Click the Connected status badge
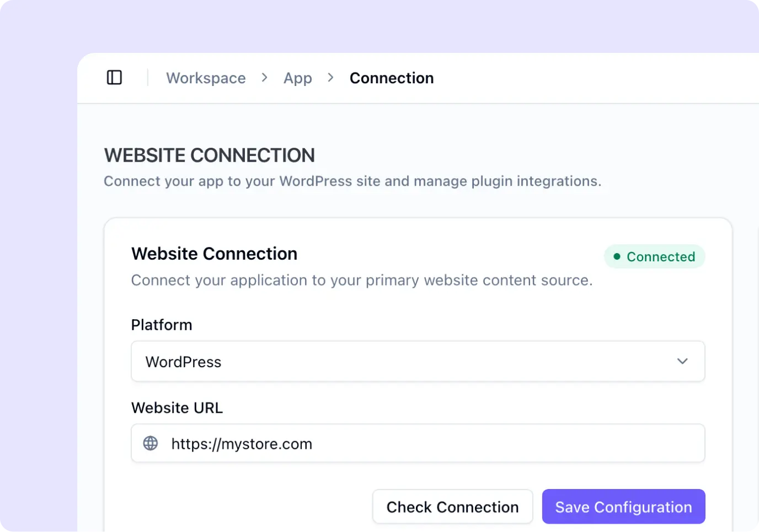 654,256
